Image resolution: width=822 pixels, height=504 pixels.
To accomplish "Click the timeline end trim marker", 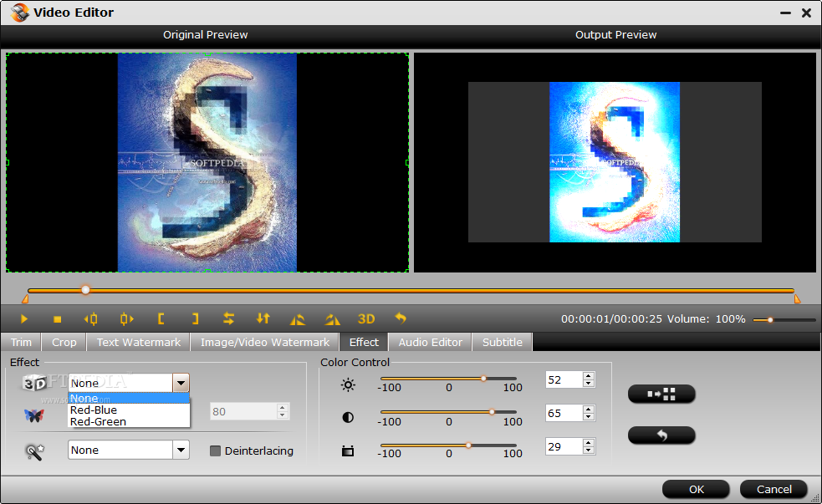I will (798, 299).
